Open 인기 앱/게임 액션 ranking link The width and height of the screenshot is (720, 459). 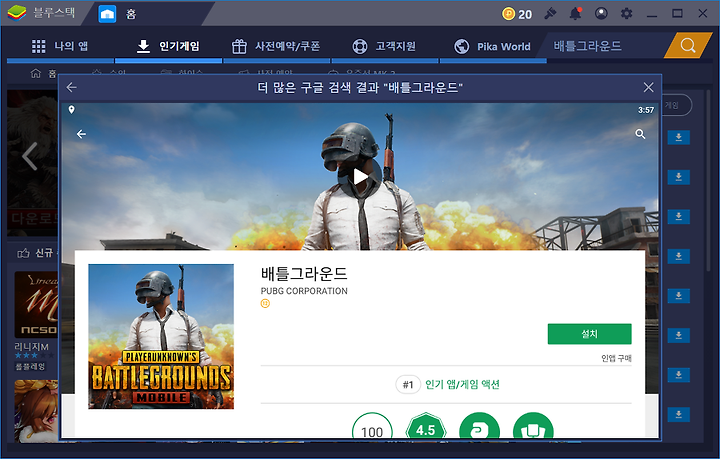(x=462, y=384)
